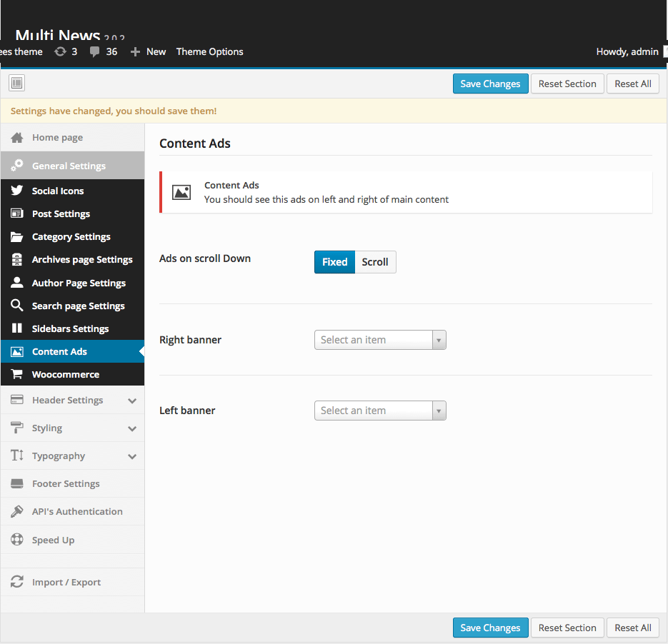Open the Left banner select list
Viewport: 668px width, 644px height.
380,411
